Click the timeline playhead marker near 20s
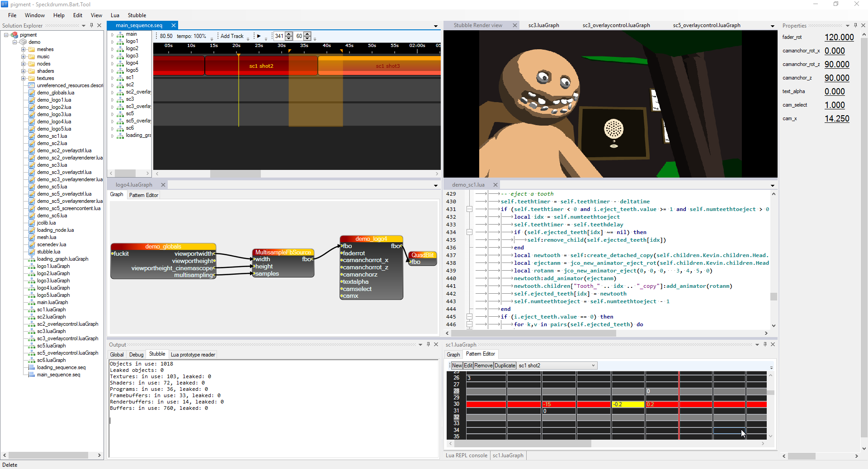The image size is (868, 469). [x=238, y=55]
